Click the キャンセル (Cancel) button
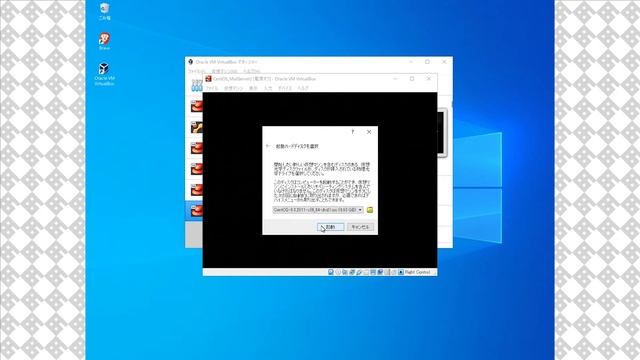640x360 pixels. point(360,227)
